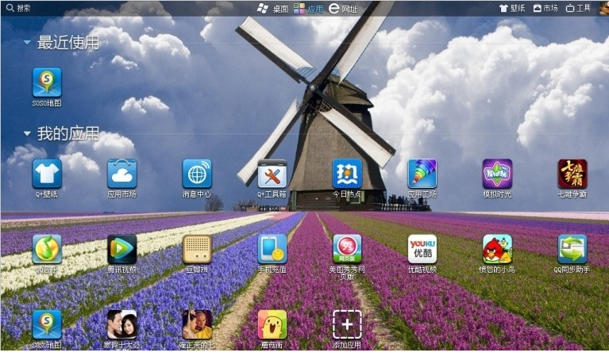609x364 pixels.
Task: Collapse the 我的应用 section
Action: pyautogui.click(x=27, y=133)
